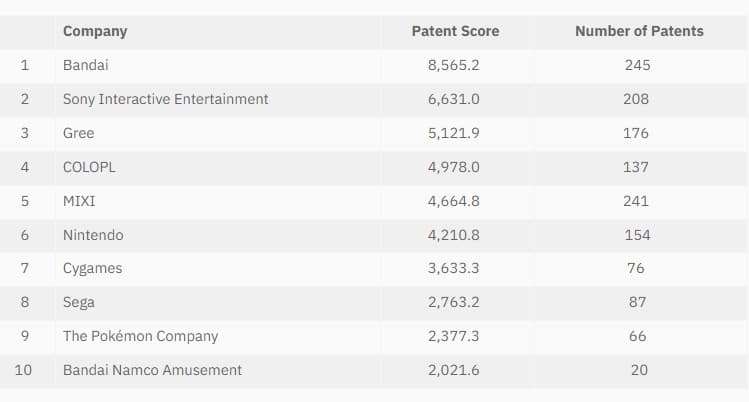Select Bandai Namco Amusement row name

152,370
